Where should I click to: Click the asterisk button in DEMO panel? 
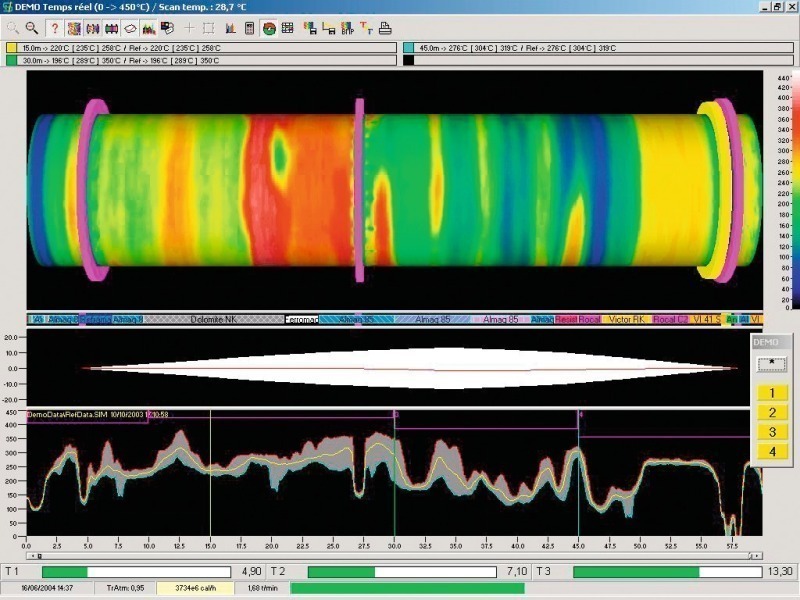(771, 364)
